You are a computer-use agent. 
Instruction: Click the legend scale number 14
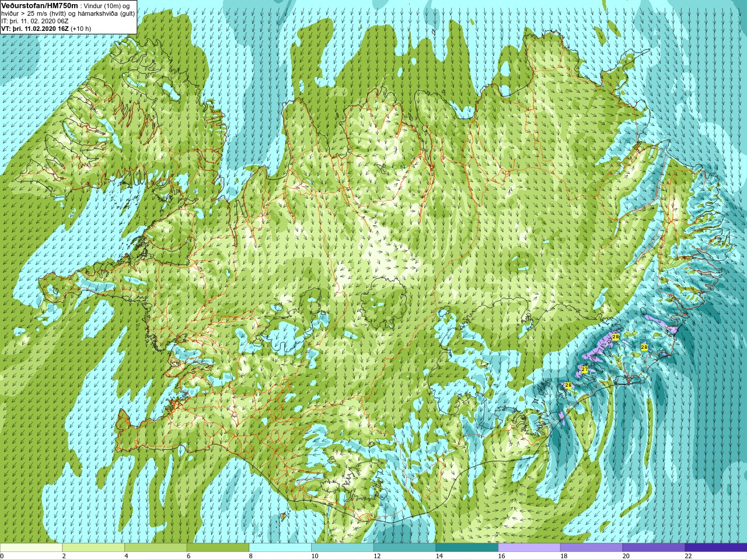pos(439,556)
